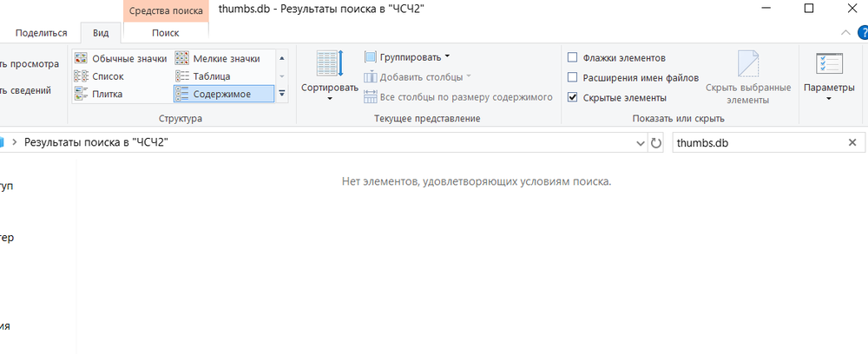The image size is (868, 354).
Task: Open the Группировать dropdown
Action: click(407, 57)
